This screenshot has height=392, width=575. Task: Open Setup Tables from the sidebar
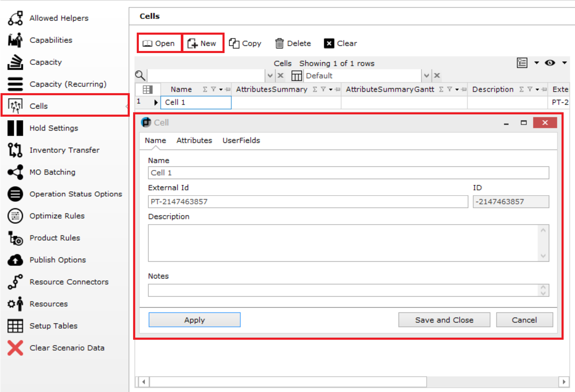[x=54, y=326]
